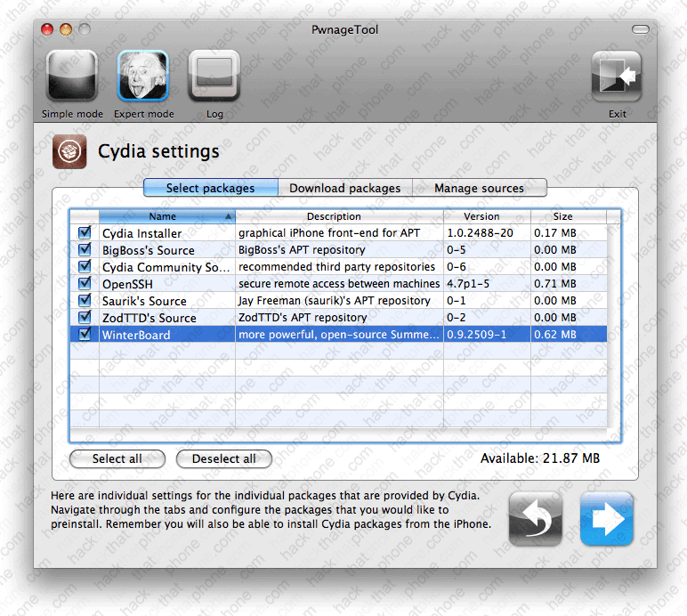Open the Log view
Image resolution: width=687 pixels, height=616 pixels.
[214, 78]
